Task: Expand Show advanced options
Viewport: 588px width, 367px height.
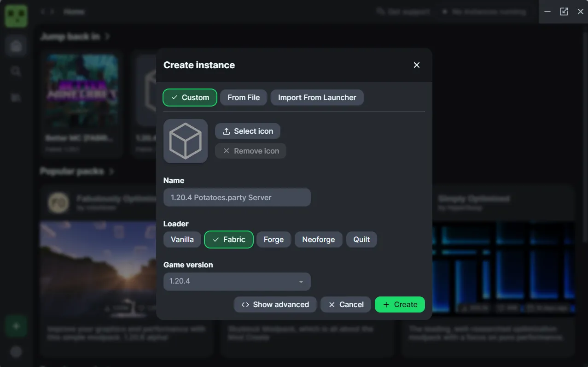Action: (275, 304)
